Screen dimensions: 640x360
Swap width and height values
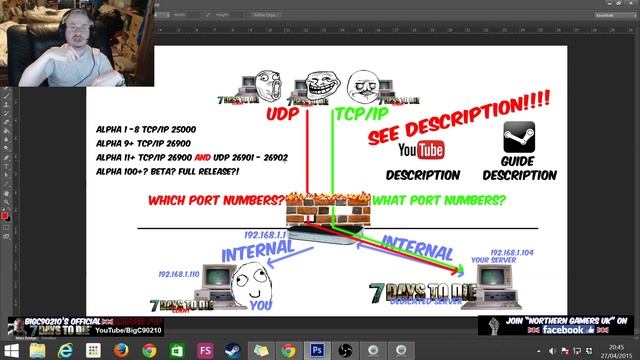pos(208,15)
